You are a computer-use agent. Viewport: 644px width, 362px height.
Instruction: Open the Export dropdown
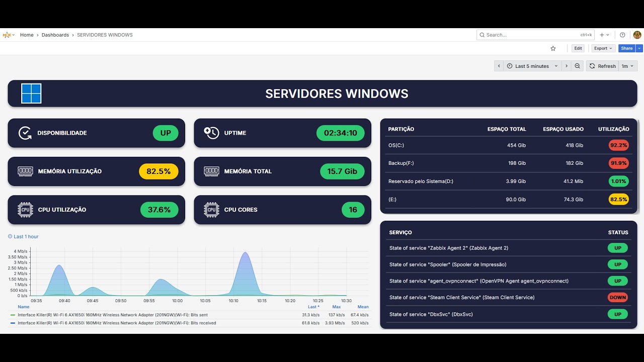(603, 48)
